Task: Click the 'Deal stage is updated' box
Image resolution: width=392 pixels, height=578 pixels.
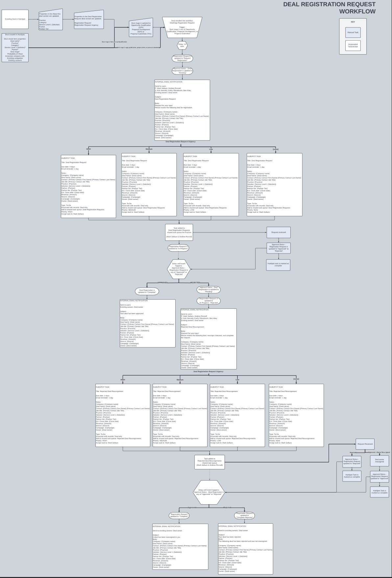Action: pos(141,28)
